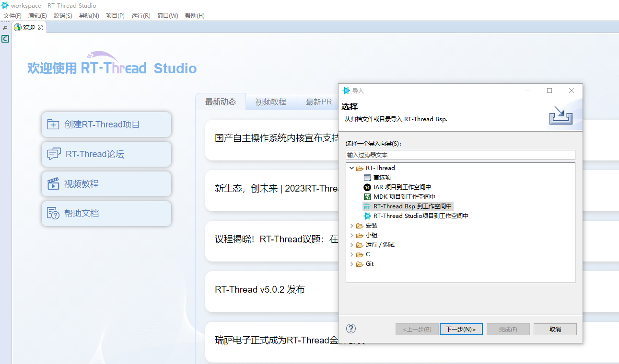Close the 欢迎 welcome tab

click(41, 27)
